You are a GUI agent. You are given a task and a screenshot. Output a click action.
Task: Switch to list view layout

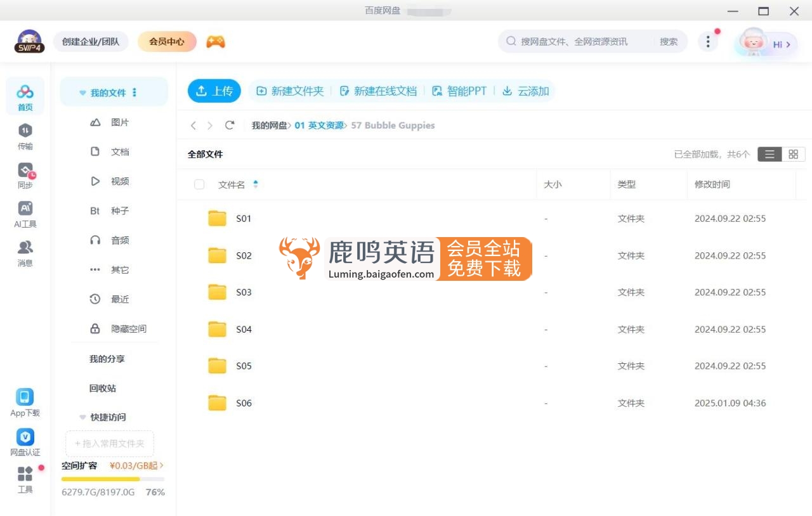click(x=769, y=154)
